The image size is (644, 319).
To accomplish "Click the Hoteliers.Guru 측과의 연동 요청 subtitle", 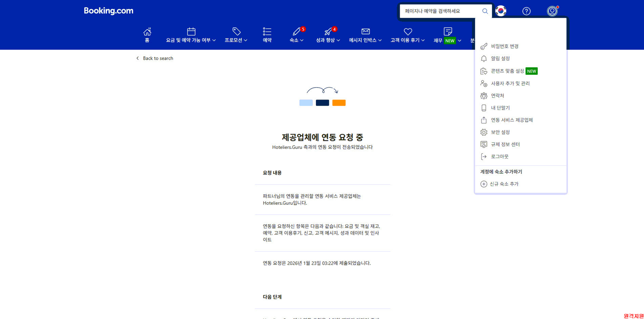I will coord(323,147).
